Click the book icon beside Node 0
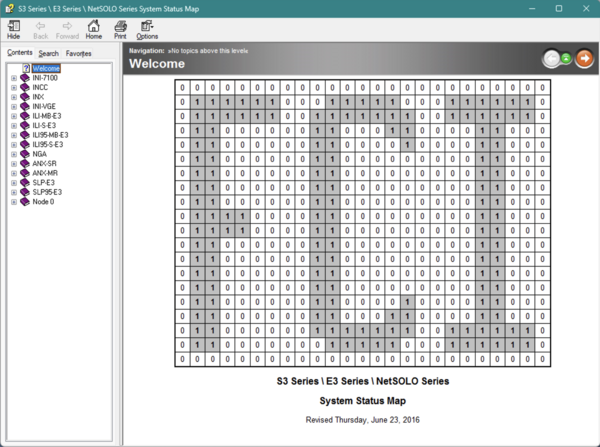600x447 pixels. click(x=25, y=202)
